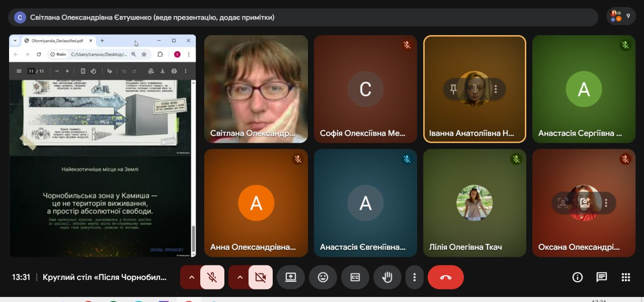Turn on captions with CC button
644x302 pixels.
coord(355,277)
